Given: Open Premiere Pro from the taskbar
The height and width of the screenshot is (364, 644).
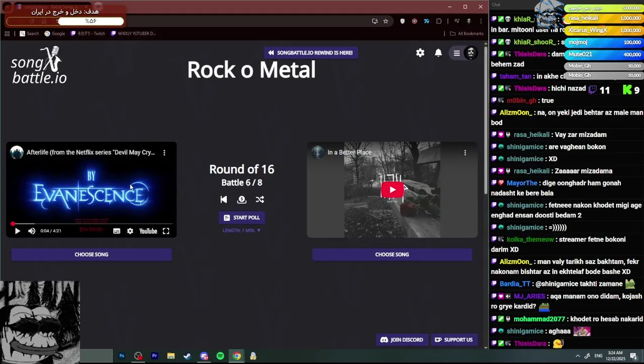Looking at the screenshot, I should [x=155, y=356].
